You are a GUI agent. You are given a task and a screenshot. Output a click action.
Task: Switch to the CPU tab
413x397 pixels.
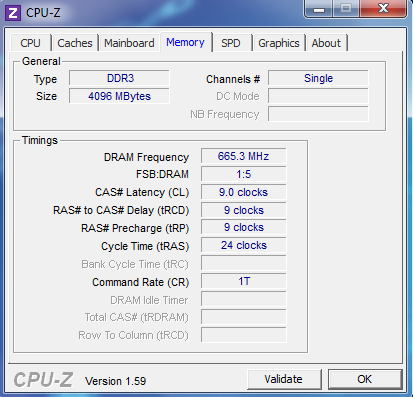point(30,43)
